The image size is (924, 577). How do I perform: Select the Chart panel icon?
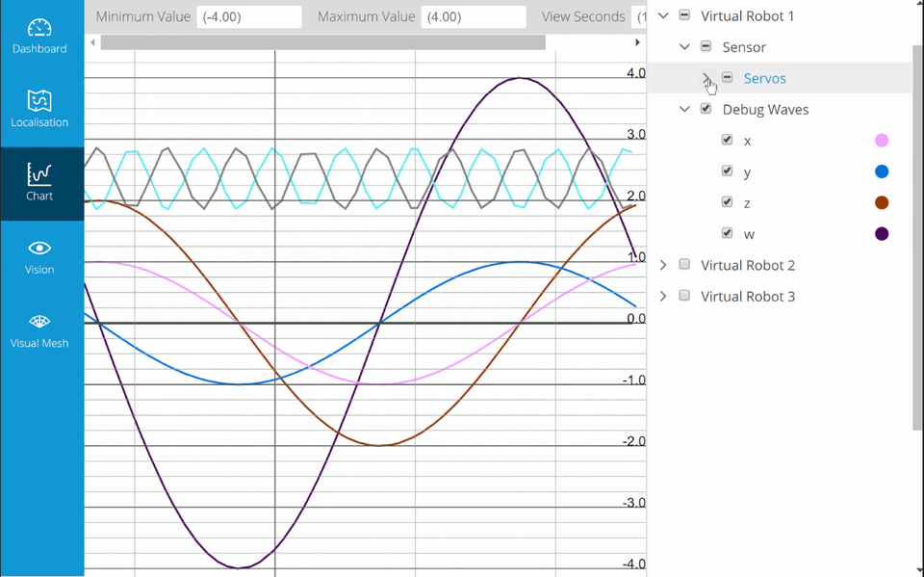pos(39,182)
